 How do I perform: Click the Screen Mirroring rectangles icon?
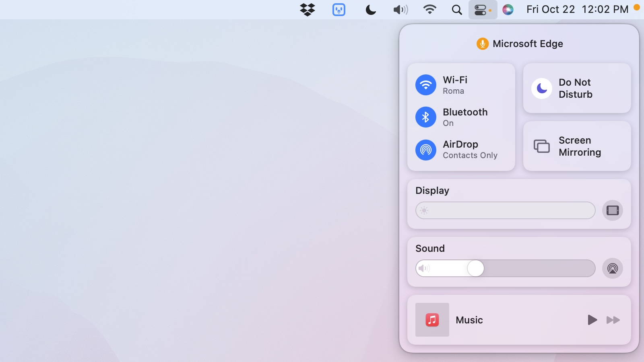pos(542,146)
